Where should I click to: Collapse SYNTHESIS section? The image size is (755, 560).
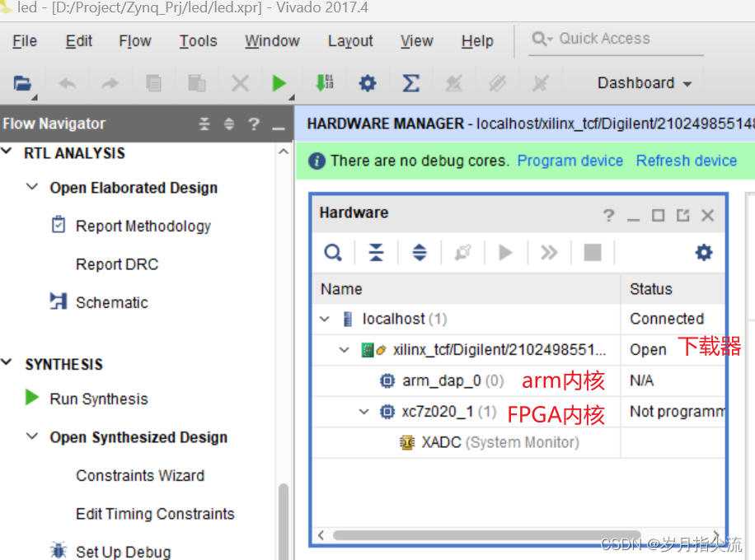pyautogui.click(x=7, y=362)
